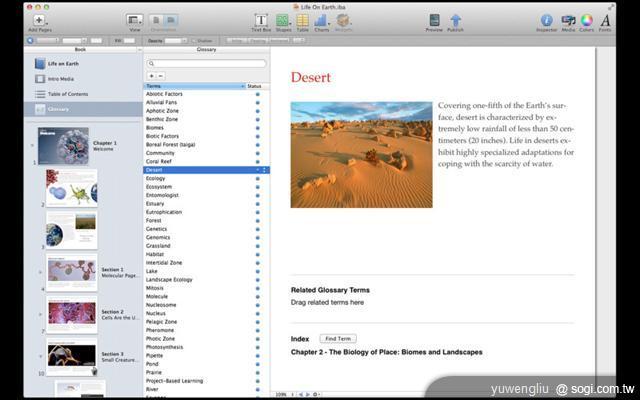Viewport: 640px width, 400px height.
Task: Click status dot for Mitosis
Action: click(x=258, y=288)
